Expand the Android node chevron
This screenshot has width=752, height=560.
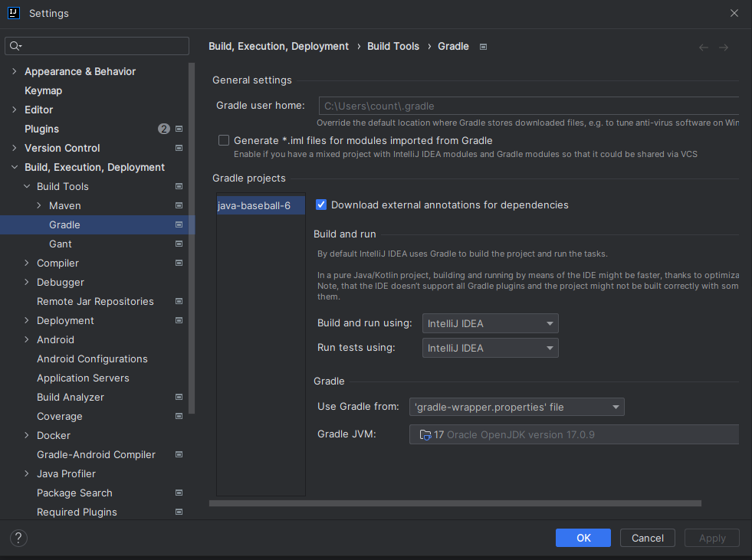point(27,340)
